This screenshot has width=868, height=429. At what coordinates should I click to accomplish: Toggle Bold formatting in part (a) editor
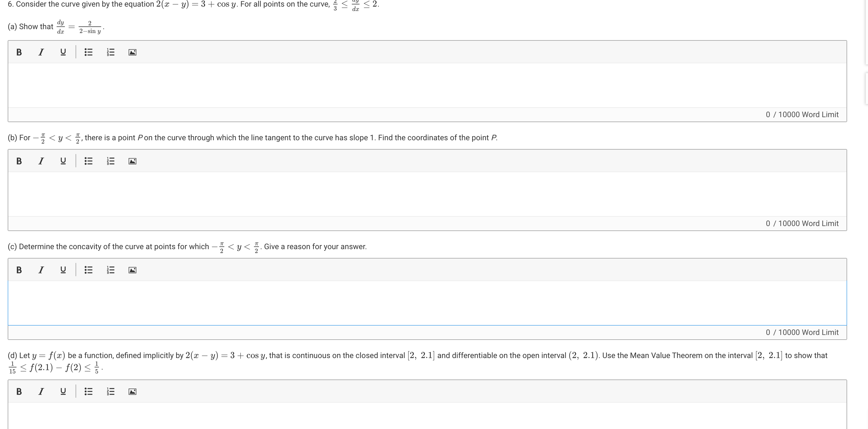(x=19, y=52)
